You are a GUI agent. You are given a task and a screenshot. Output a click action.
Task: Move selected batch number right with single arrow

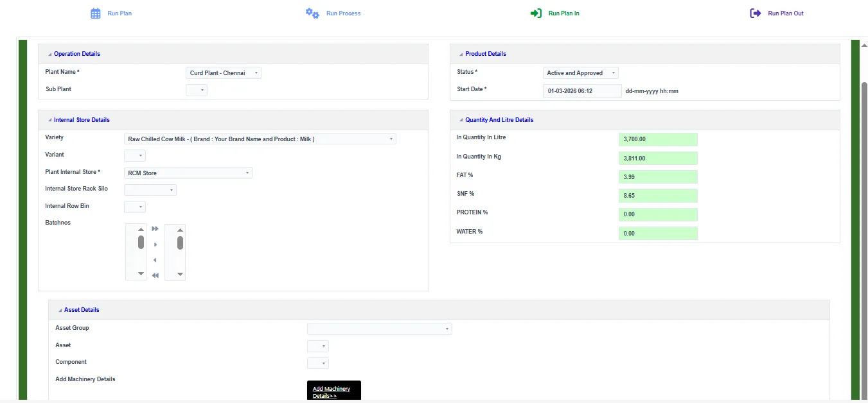pos(155,244)
